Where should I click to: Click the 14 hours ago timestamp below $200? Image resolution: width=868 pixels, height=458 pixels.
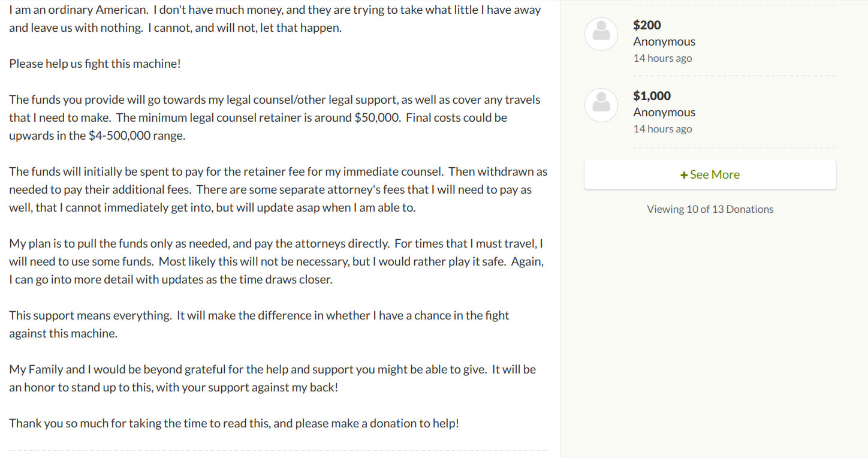point(662,58)
